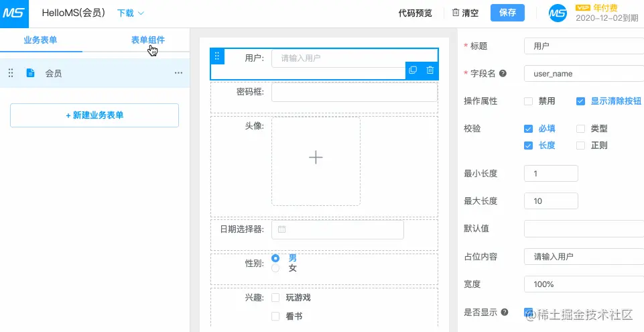Click the 头像 field label
The width and height of the screenshot is (644, 332).
pyautogui.click(x=254, y=125)
